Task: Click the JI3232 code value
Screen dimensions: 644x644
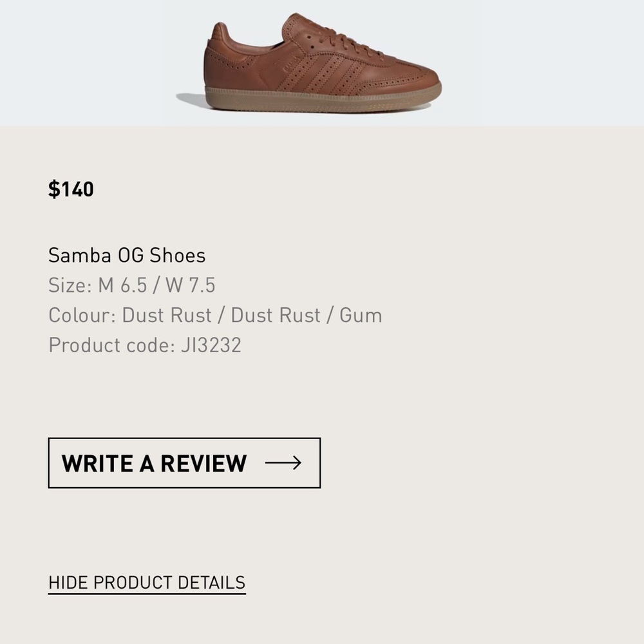Action: [x=211, y=345]
